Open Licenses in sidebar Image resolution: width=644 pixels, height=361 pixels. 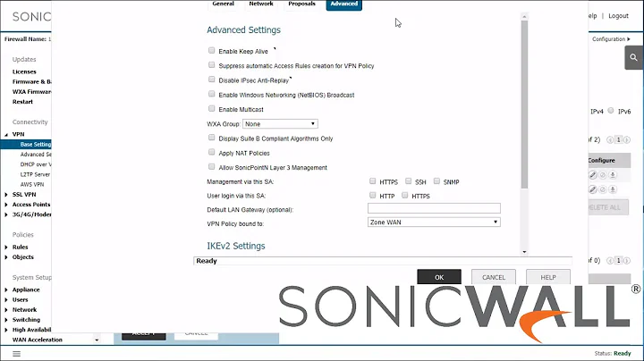24,71
